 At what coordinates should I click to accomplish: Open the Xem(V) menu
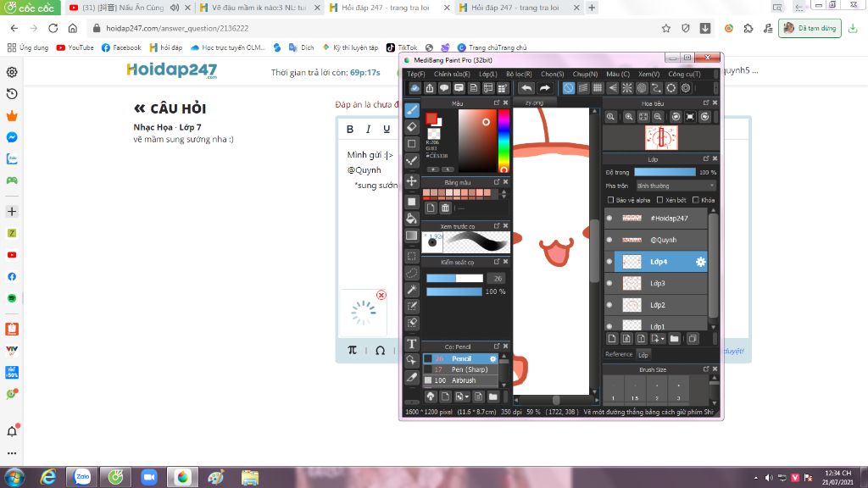[x=648, y=75]
